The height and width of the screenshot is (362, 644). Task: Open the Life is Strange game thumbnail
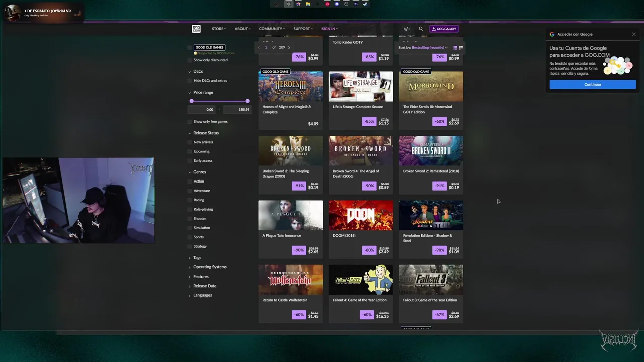coord(361,86)
